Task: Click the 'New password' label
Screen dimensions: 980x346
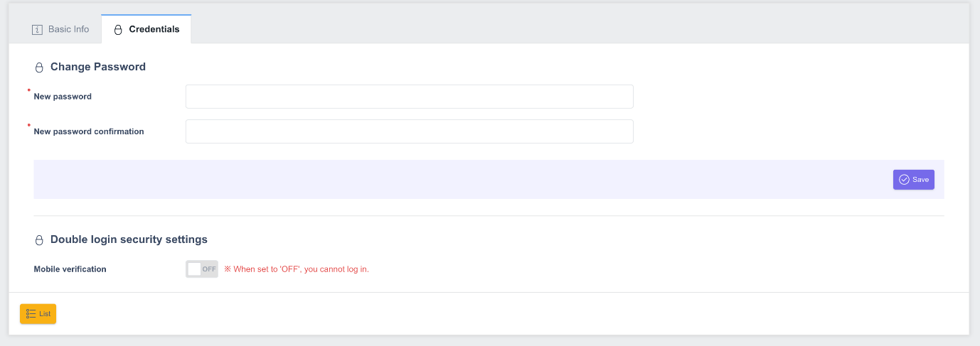Action: point(63,97)
